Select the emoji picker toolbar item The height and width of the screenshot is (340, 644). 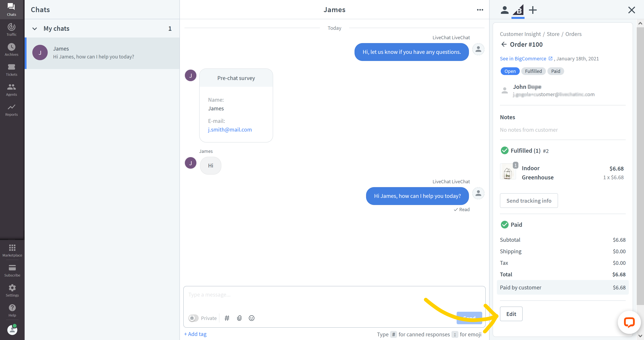pyautogui.click(x=252, y=317)
